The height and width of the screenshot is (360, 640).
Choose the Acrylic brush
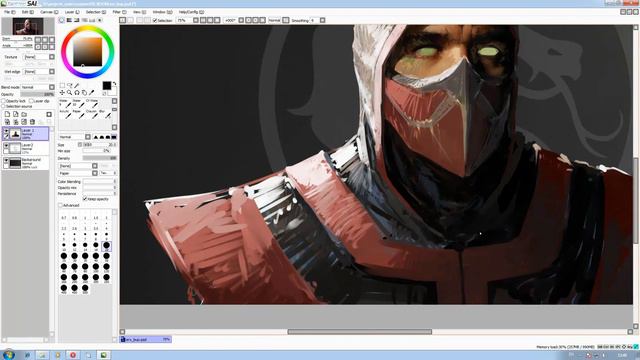click(65, 114)
